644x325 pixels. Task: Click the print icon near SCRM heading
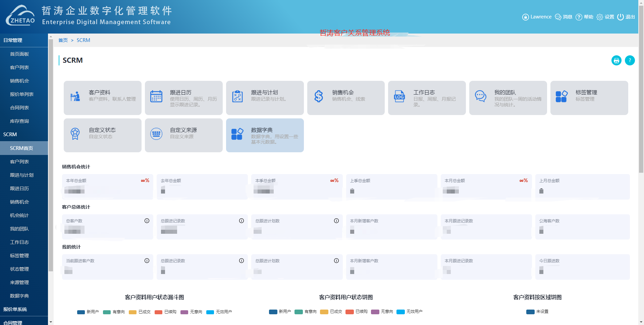616,60
